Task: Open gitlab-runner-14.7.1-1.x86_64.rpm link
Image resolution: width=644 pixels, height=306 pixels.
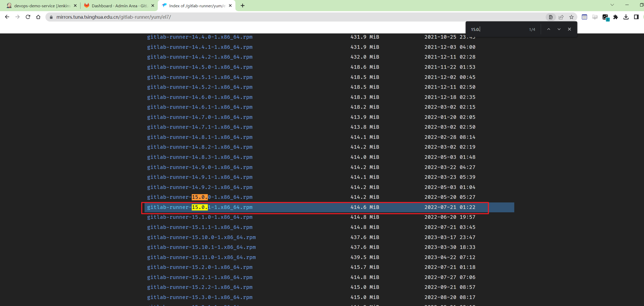Action: 200,127
